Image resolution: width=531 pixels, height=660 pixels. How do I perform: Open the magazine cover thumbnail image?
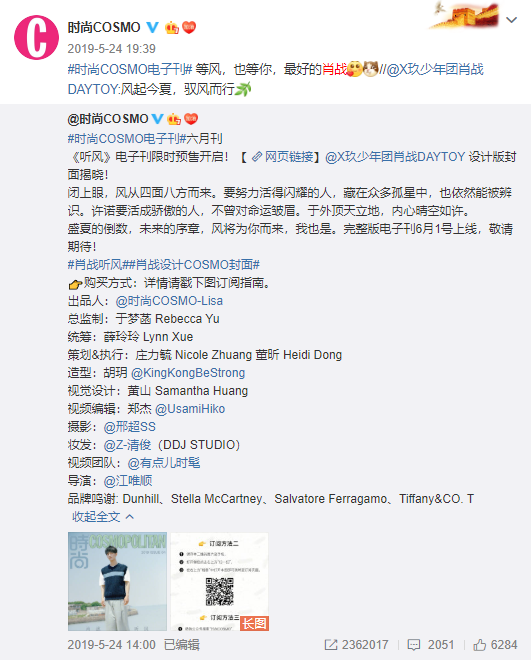pos(117,582)
